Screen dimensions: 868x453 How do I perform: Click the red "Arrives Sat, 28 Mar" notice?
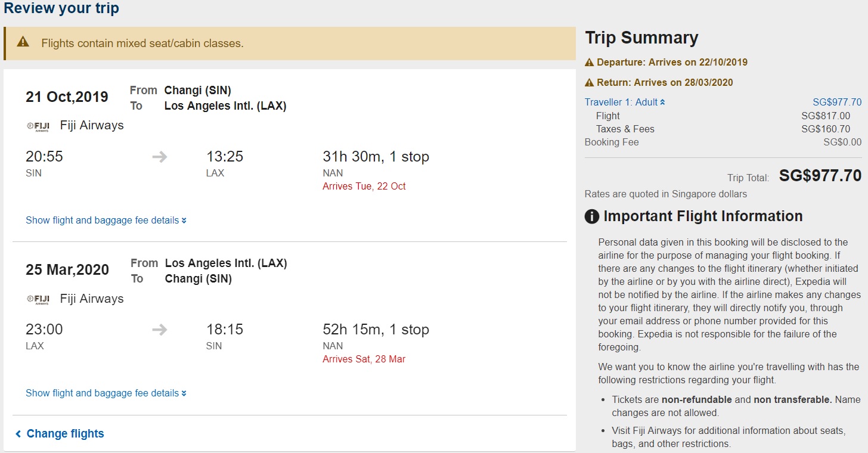pos(364,359)
